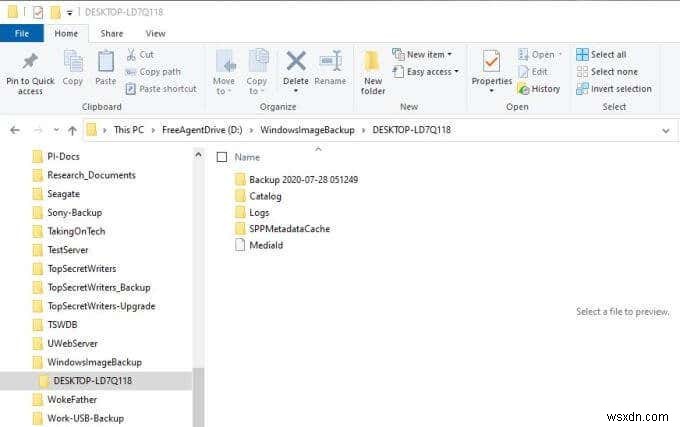The width and height of the screenshot is (680, 427).
Task: Toggle the select-all checkbox beside Name
Action: pyautogui.click(x=222, y=157)
